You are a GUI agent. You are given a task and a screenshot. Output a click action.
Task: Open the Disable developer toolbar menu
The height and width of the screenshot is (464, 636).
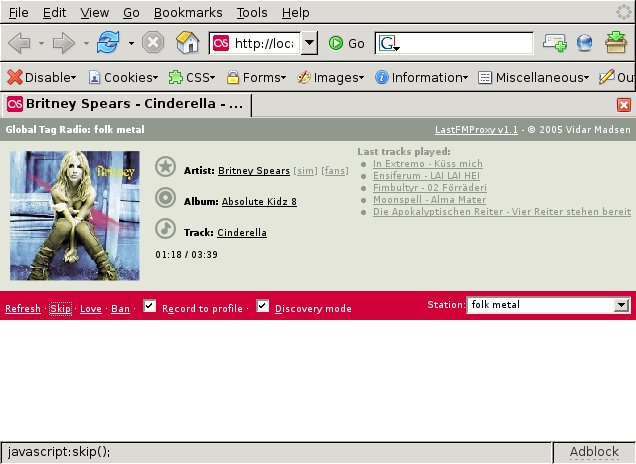coord(42,77)
